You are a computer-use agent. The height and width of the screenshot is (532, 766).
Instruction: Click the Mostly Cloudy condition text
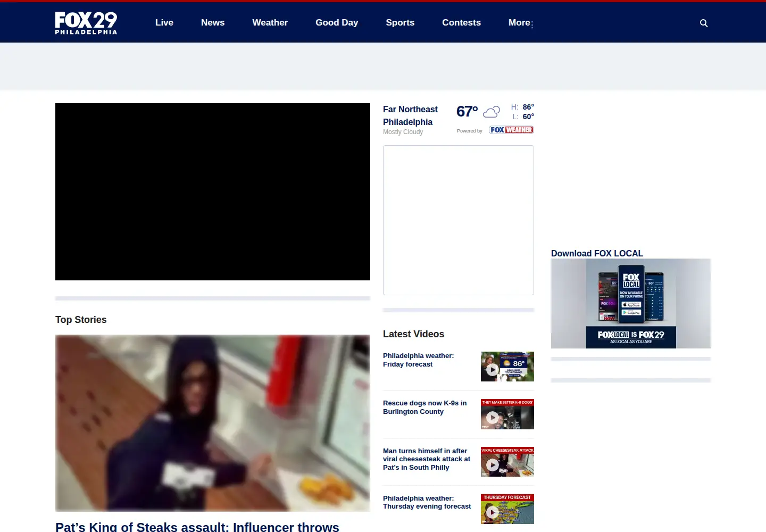tap(403, 132)
